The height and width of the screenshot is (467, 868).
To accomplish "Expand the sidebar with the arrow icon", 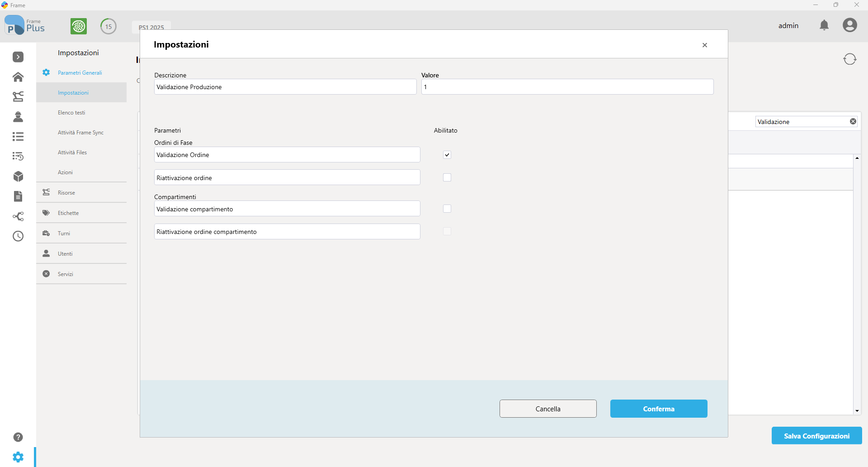I will coord(18,57).
